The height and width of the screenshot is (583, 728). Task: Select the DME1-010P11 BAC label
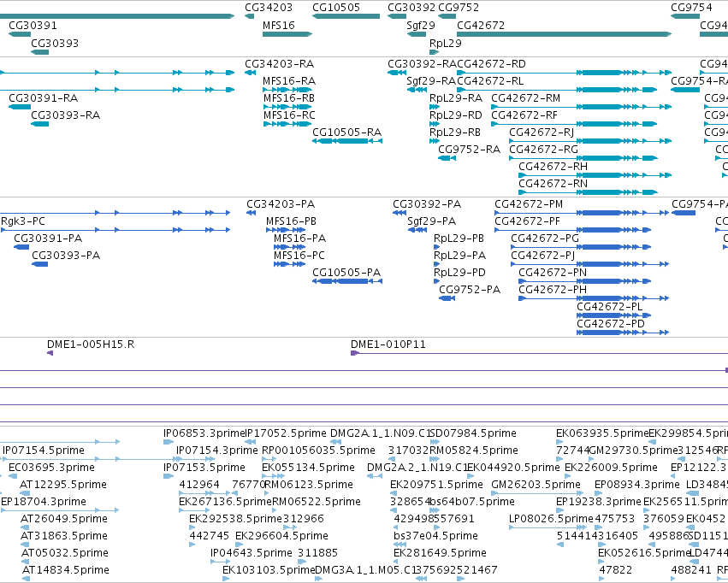pos(388,344)
